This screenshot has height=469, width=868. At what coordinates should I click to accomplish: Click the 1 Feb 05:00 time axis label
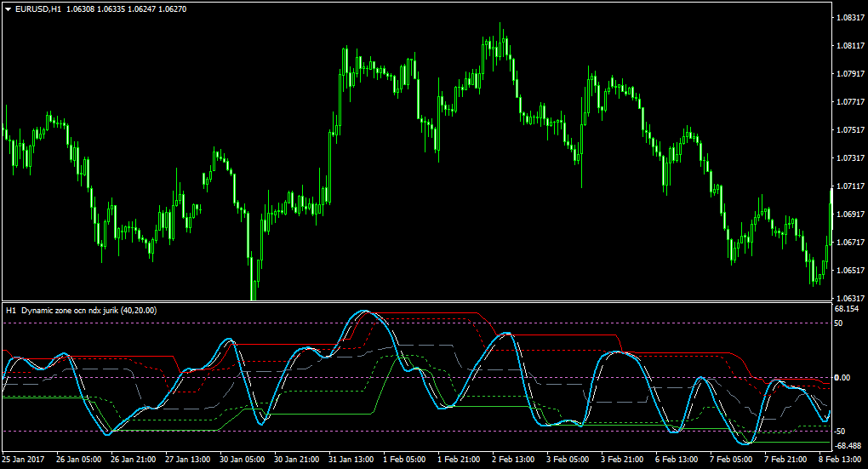coord(405,460)
